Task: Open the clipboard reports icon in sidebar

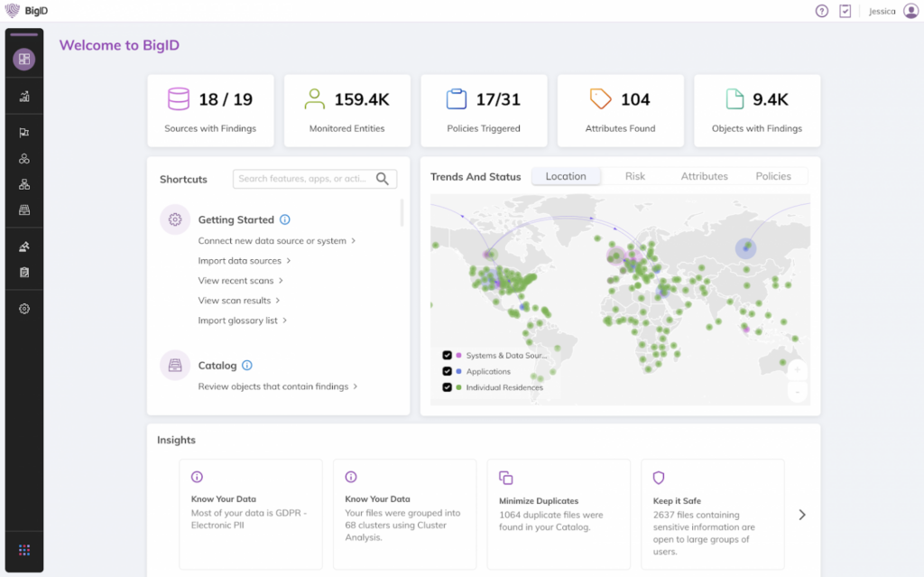Action: pyautogui.click(x=24, y=273)
